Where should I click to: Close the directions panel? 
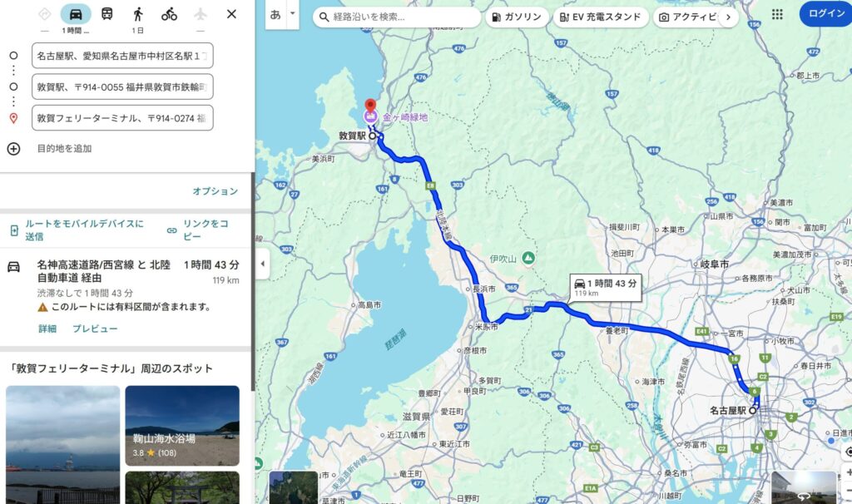[x=231, y=14]
